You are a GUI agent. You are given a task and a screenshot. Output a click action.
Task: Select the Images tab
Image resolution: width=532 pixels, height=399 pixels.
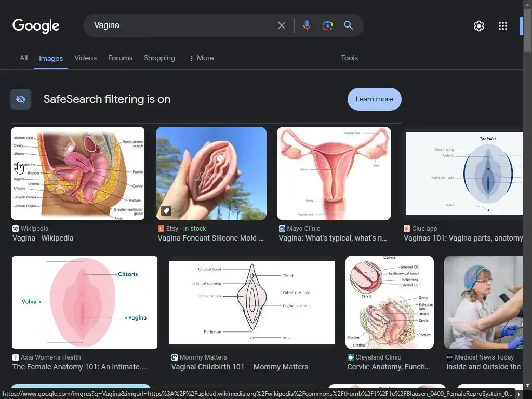[x=51, y=58]
